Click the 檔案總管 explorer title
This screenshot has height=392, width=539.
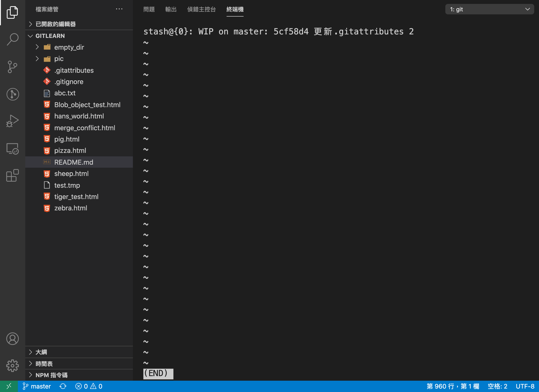pos(47,9)
